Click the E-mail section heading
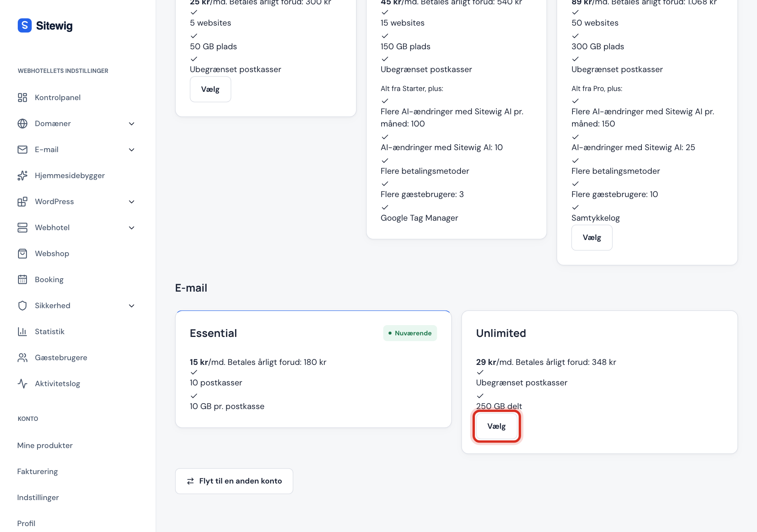 (191, 288)
